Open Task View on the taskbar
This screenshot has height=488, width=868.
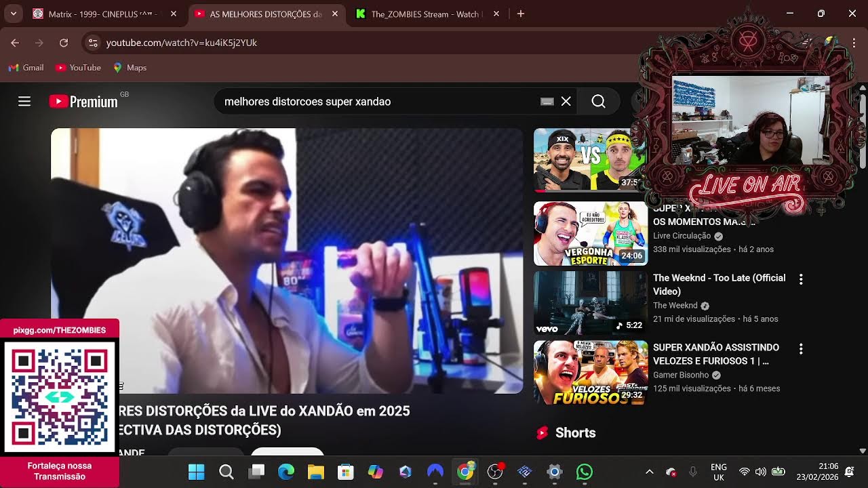[256, 472]
